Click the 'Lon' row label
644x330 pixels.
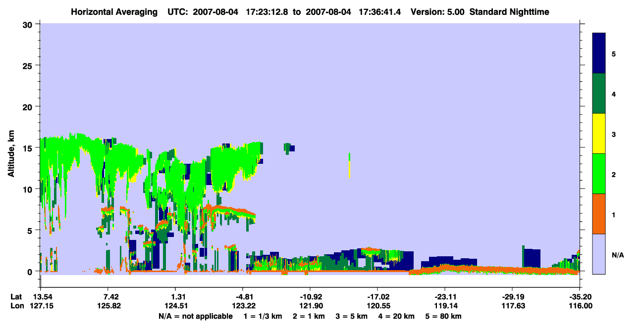pyautogui.click(x=16, y=306)
